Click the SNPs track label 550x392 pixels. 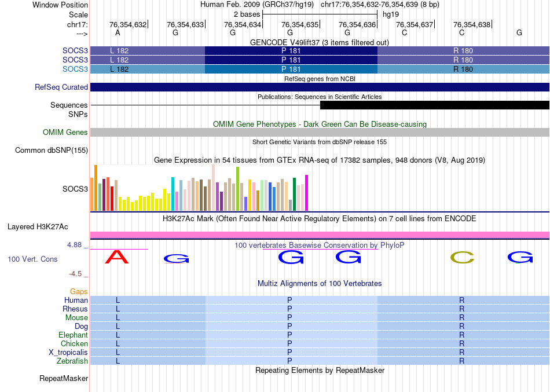click(78, 115)
